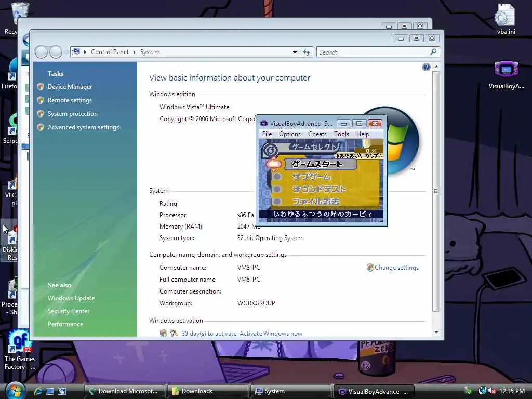Click the vertical scrollbar thumb in System window
532x399 pixels.
(436, 191)
